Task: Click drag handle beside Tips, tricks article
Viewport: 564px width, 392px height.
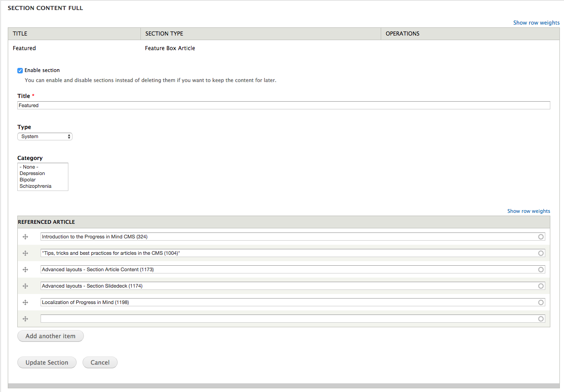Action: 26,253
